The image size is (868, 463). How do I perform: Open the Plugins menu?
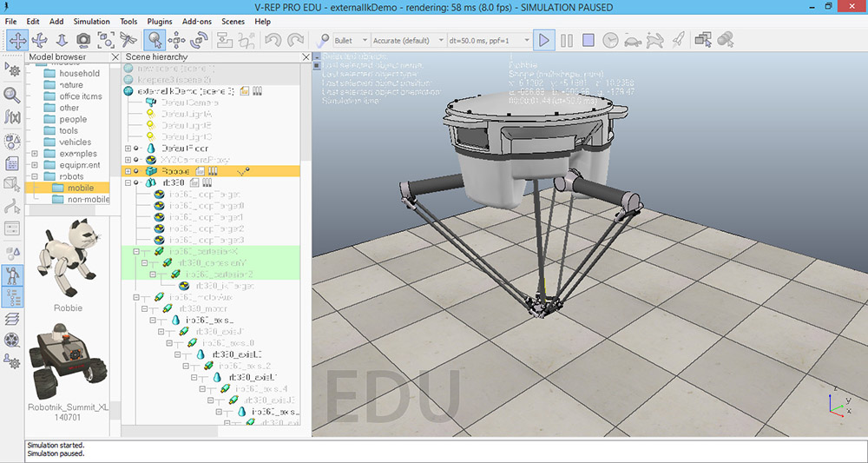click(x=161, y=21)
